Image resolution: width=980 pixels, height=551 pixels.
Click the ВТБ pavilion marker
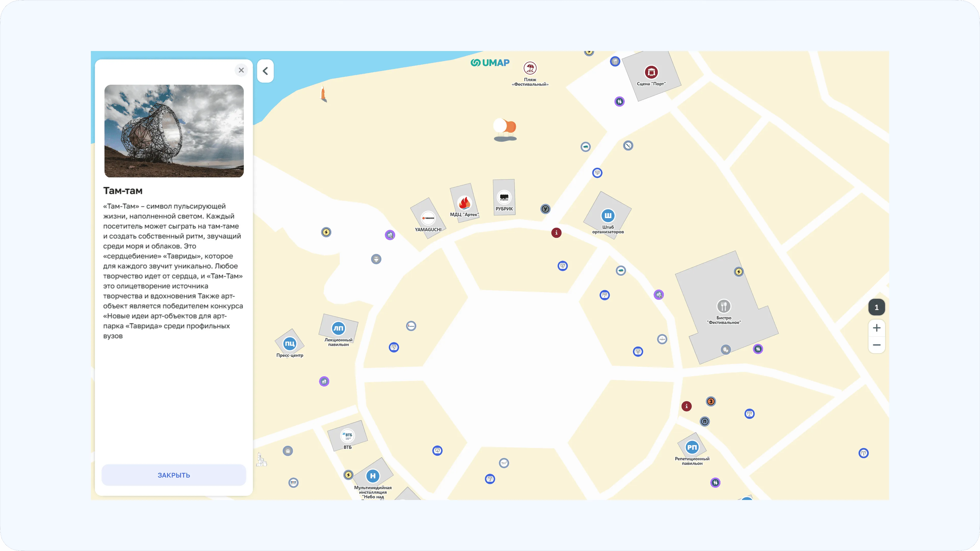[347, 435]
